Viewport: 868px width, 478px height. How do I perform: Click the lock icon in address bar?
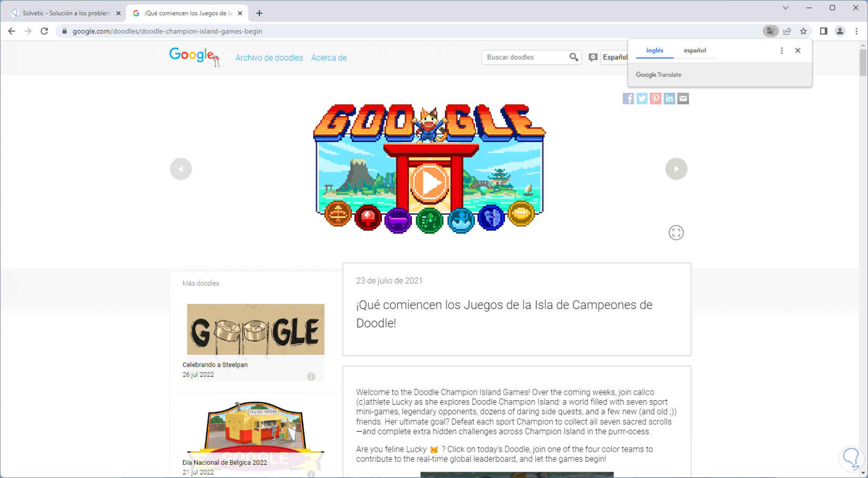click(x=65, y=31)
